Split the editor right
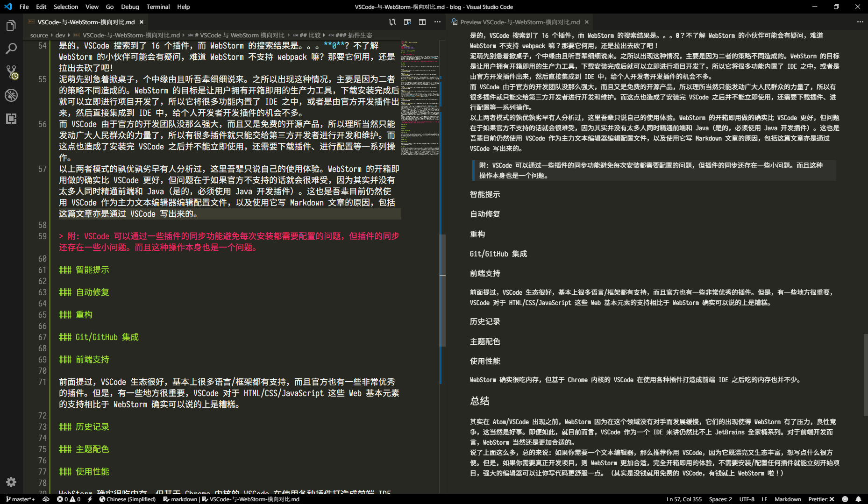The width and height of the screenshot is (868, 504). point(422,22)
